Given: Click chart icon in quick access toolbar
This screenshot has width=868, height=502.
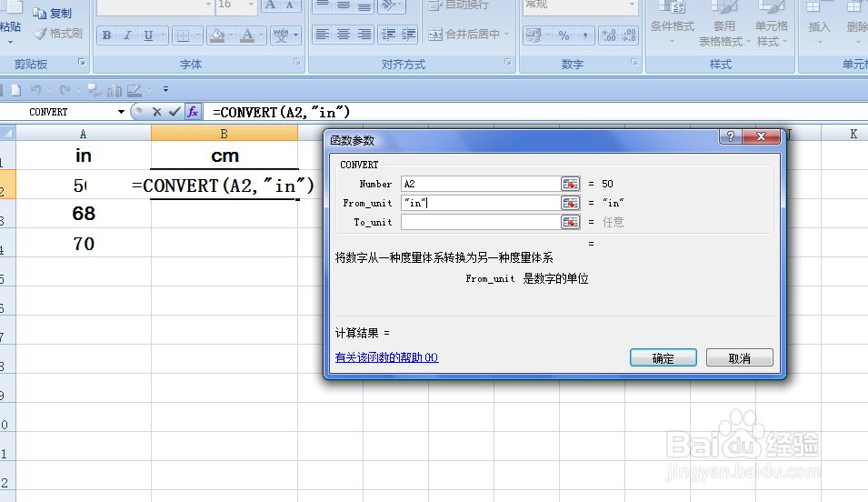Looking at the screenshot, I should point(115,90).
